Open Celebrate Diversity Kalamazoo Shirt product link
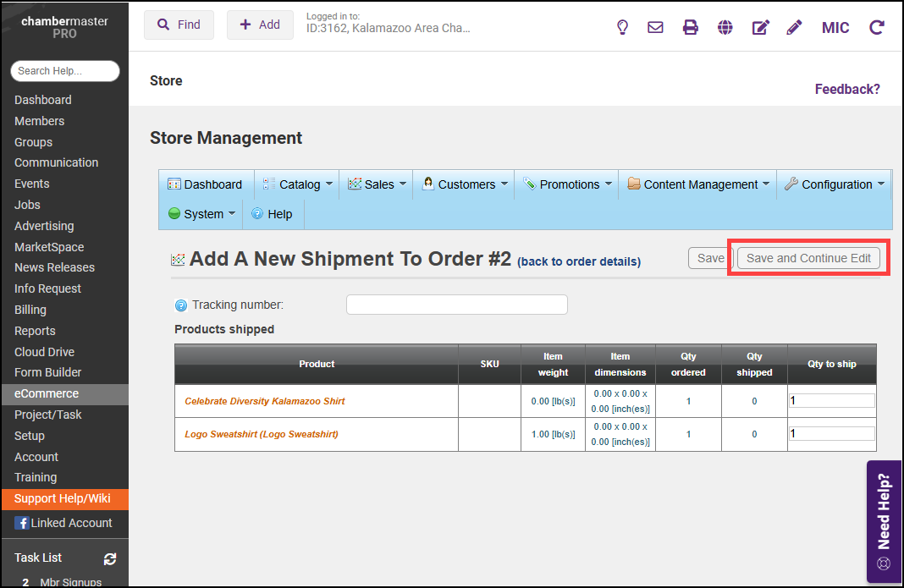The image size is (904, 588). point(265,401)
